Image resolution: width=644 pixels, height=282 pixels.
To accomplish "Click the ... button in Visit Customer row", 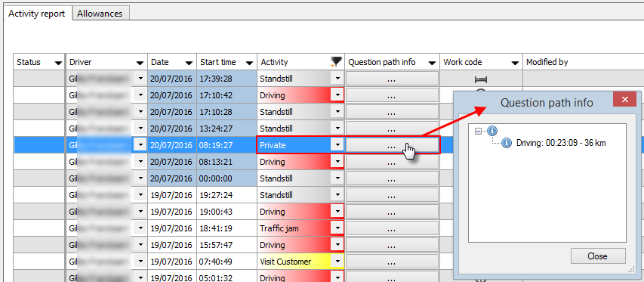I will [392, 262].
